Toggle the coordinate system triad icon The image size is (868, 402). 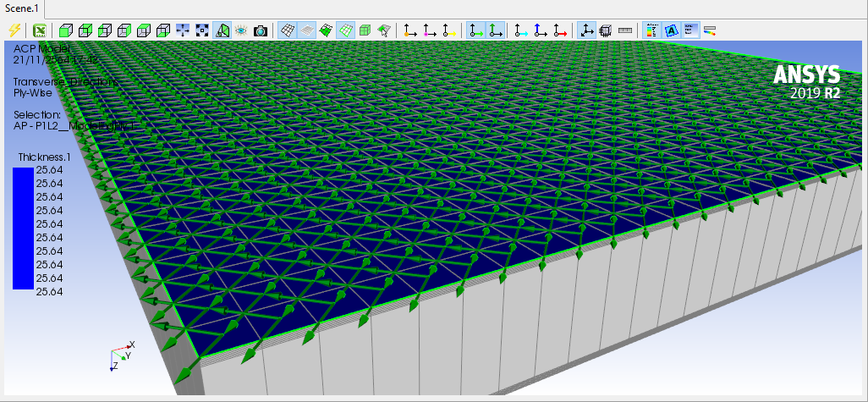587,30
